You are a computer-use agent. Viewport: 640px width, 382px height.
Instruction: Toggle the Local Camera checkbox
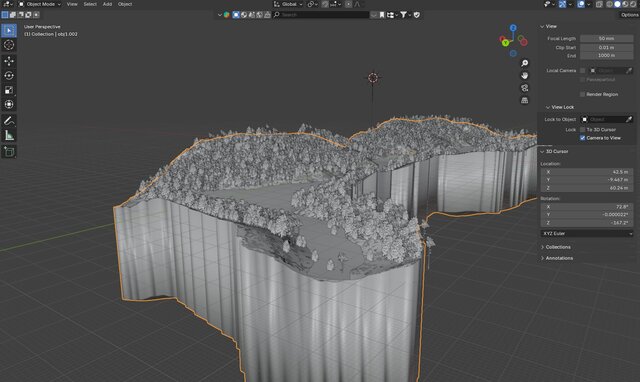(x=582, y=71)
